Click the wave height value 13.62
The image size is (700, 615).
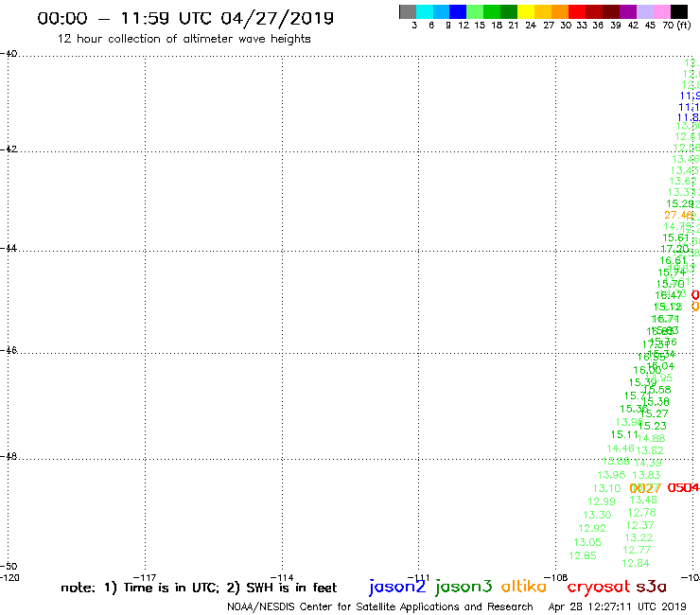[683, 181]
